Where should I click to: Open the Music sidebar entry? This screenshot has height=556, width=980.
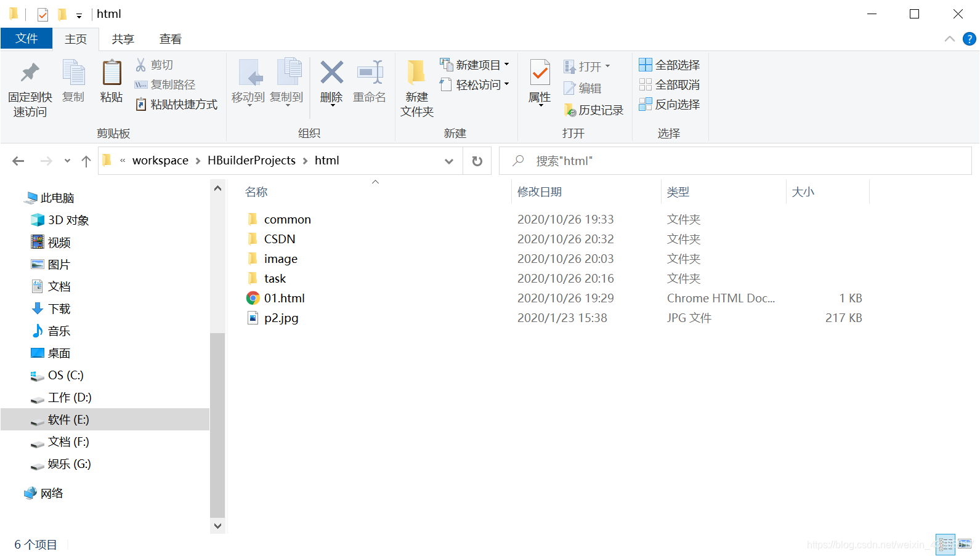51,331
